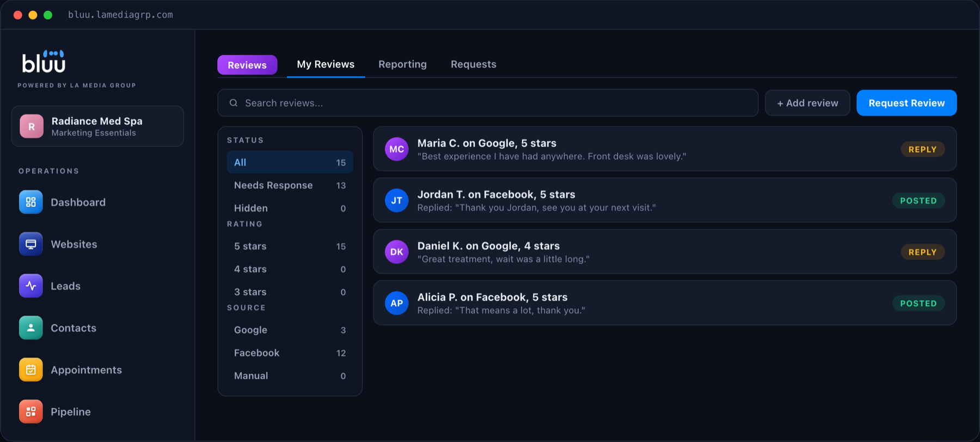Viewport: 980px width, 442px height.
Task: Click the green window zoom button
Action: tap(48, 15)
